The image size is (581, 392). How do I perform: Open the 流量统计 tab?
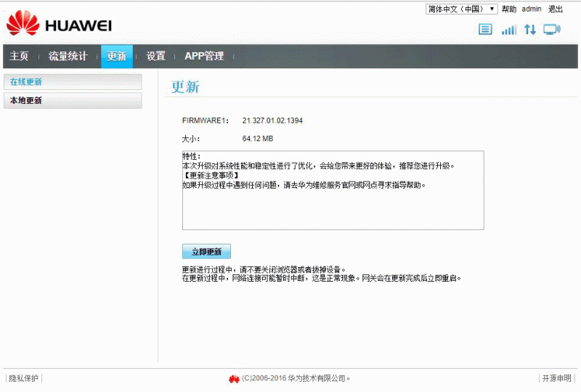[x=68, y=56]
